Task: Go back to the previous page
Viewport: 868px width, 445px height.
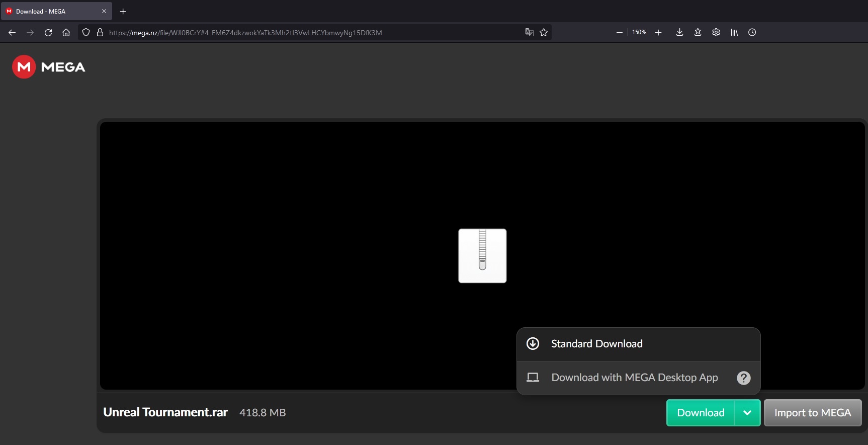Action: click(12, 33)
